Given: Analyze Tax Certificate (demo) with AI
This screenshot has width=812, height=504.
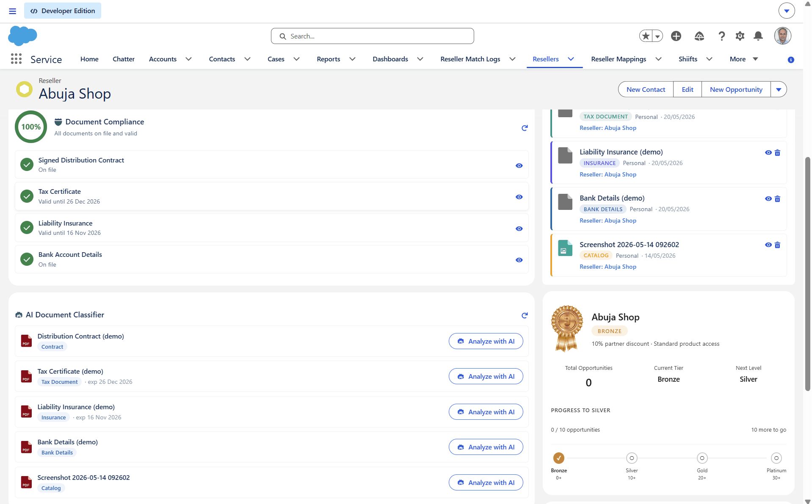Looking at the screenshot, I should pos(486,376).
